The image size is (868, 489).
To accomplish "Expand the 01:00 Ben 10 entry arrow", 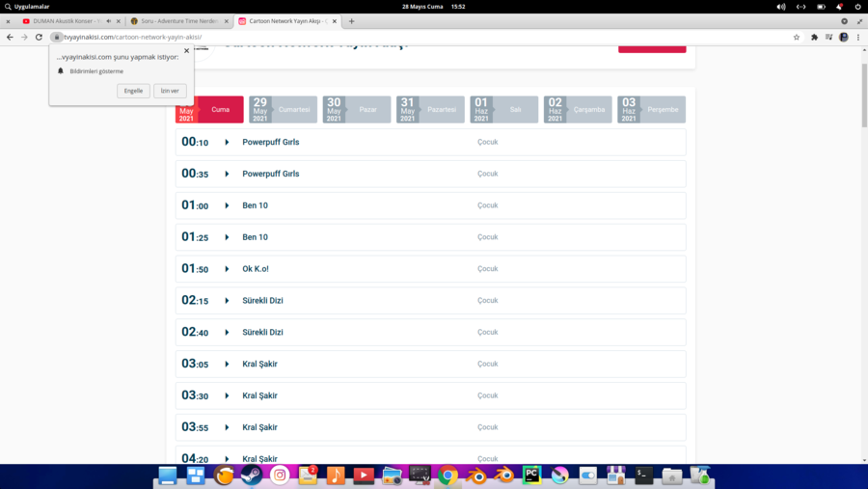I will coord(227,205).
